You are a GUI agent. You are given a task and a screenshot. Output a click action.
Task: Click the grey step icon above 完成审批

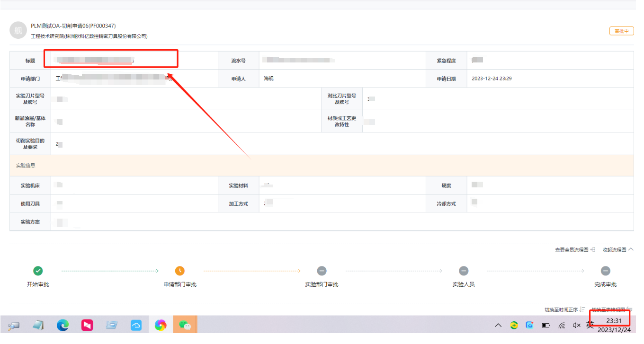tap(606, 271)
